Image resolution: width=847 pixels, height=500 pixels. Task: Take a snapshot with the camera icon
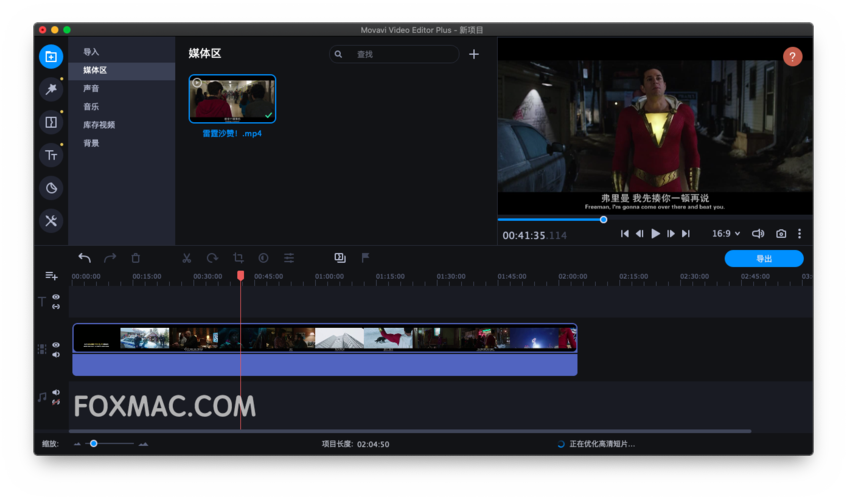tap(781, 234)
